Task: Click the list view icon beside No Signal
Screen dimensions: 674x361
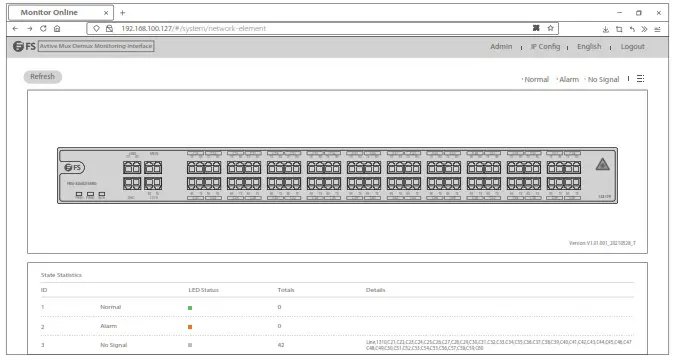Action: (x=640, y=79)
